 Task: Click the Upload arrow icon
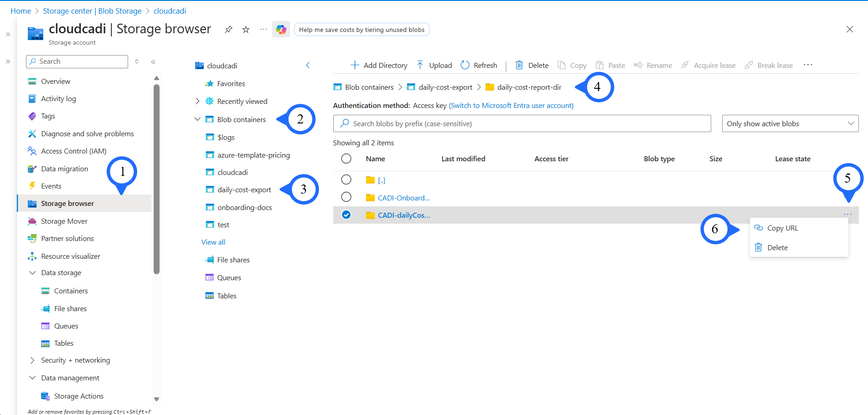tap(420, 65)
